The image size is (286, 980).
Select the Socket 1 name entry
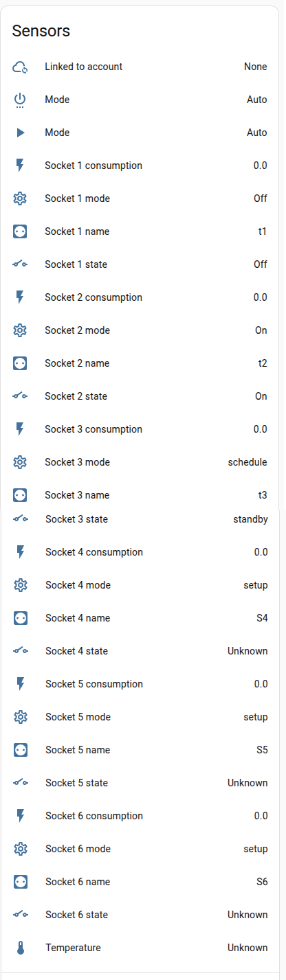coord(143,231)
